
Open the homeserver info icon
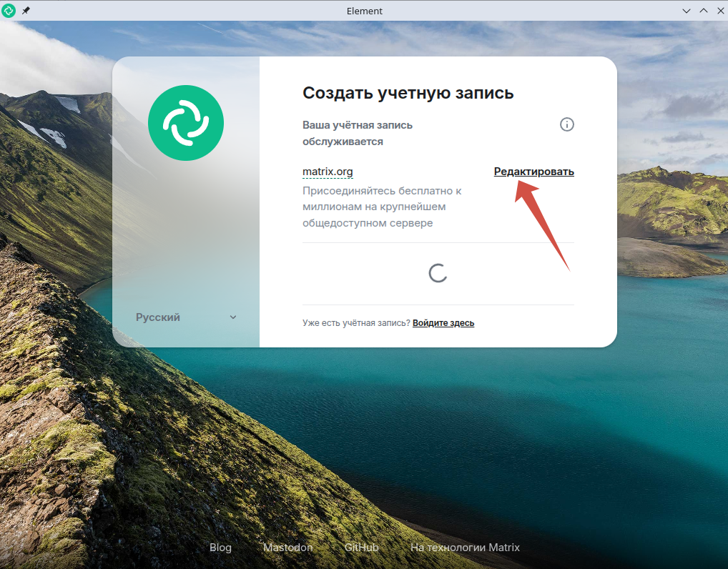pos(566,124)
